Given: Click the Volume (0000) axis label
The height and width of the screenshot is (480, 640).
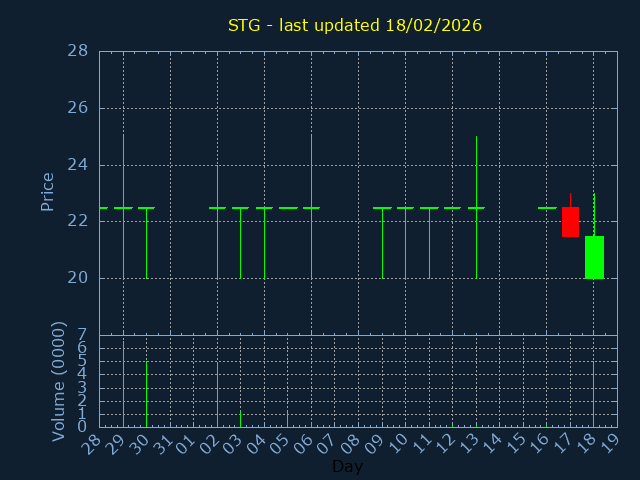Looking at the screenshot, I should tap(59, 381).
